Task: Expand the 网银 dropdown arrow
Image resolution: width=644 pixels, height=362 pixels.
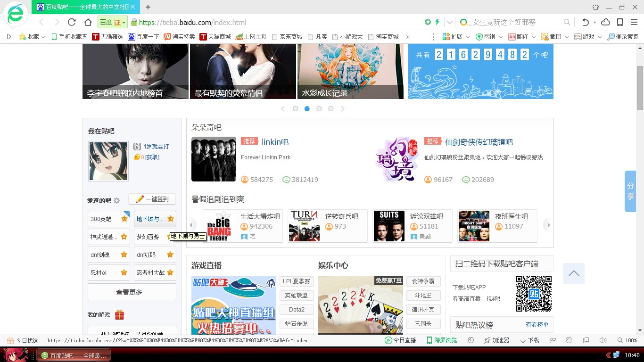Action: click(501, 37)
